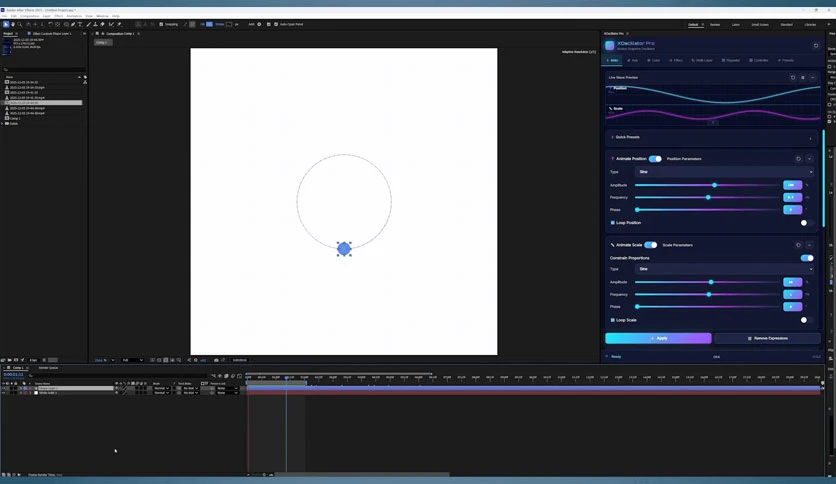Select the Eraser tool
The height and width of the screenshot is (484, 836).
click(102, 24)
